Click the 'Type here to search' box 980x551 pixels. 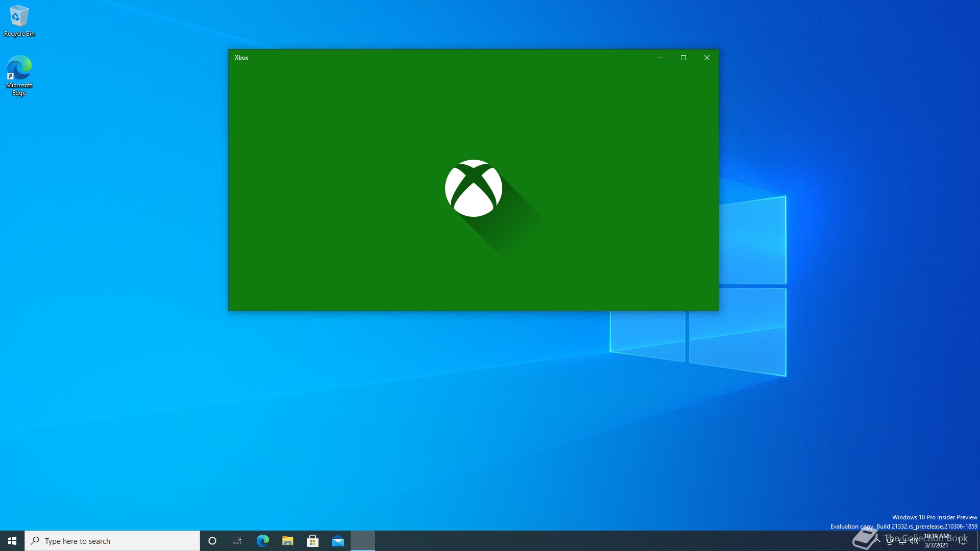coord(112,541)
